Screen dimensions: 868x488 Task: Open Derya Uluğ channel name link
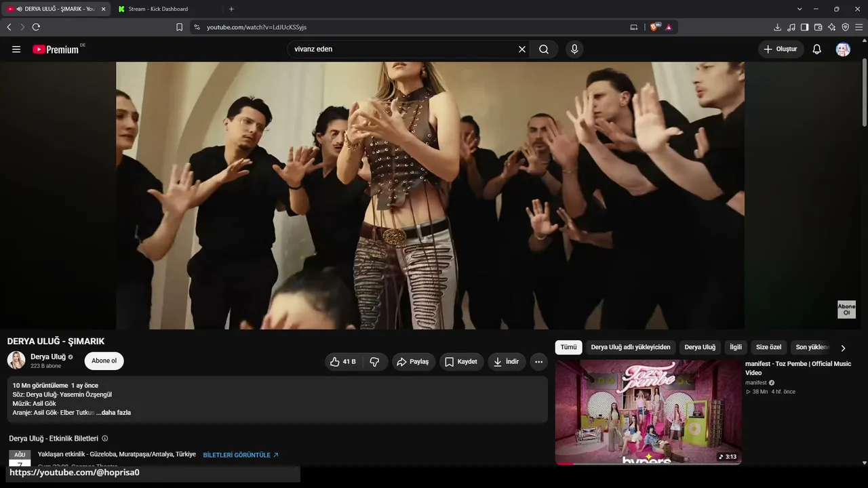48,357
